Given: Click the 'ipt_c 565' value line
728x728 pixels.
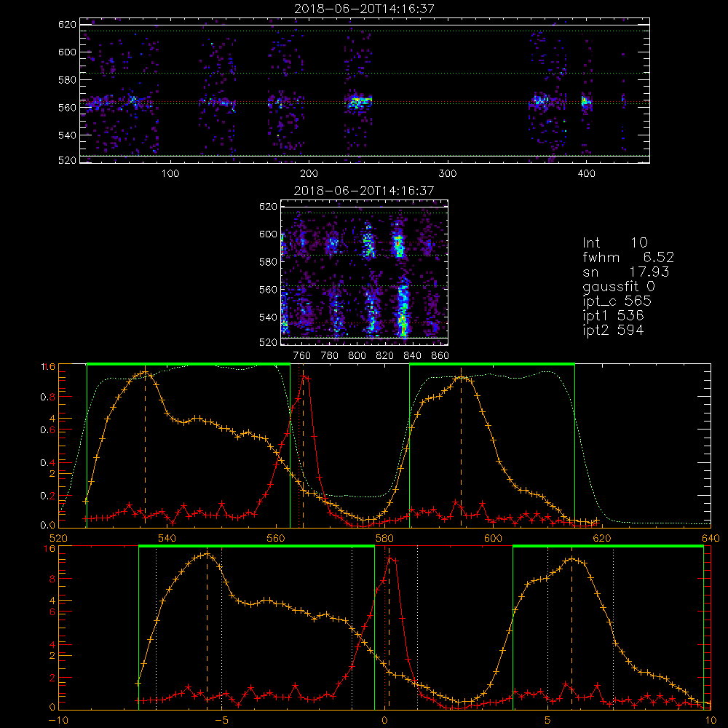Looking at the screenshot, I should coord(617,301).
